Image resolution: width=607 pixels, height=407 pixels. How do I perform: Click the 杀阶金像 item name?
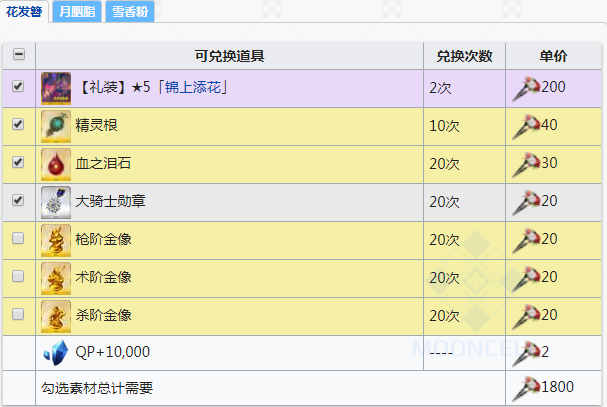point(103,315)
